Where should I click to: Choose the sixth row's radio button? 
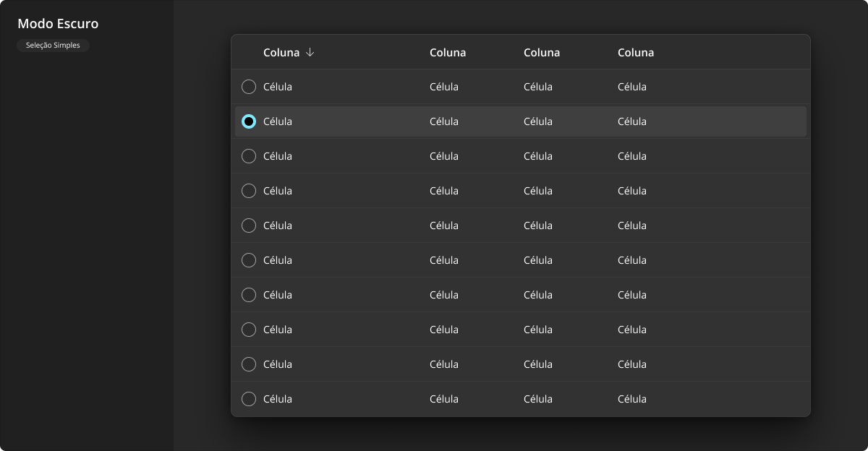point(249,260)
